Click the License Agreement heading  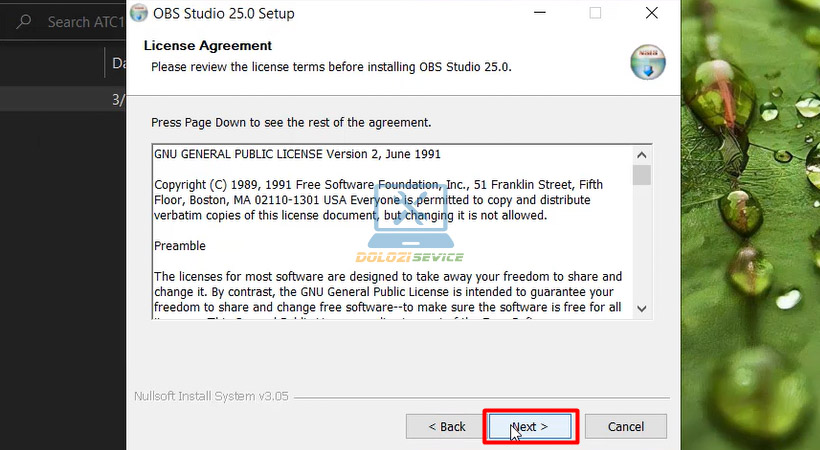pyautogui.click(x=208, y=46)
